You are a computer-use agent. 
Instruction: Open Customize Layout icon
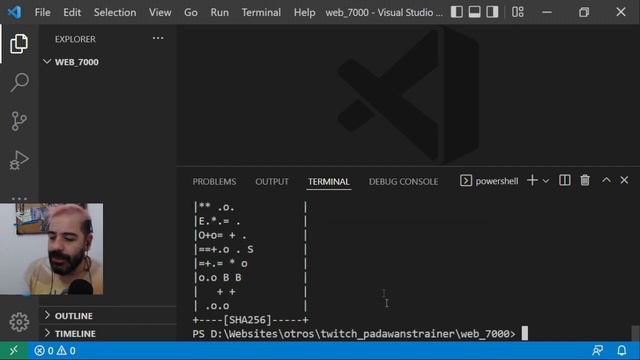point(518,12)
